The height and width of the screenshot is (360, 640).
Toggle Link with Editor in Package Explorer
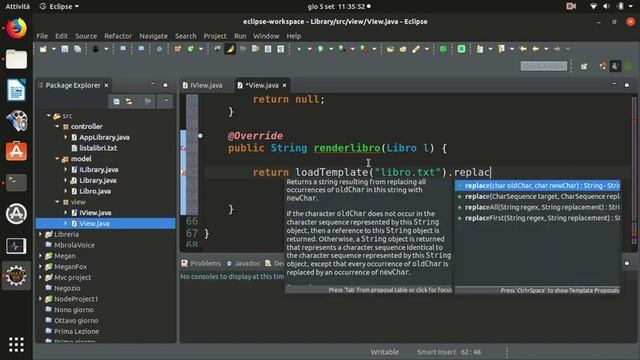pyautogui.click(x=129, y=101)
